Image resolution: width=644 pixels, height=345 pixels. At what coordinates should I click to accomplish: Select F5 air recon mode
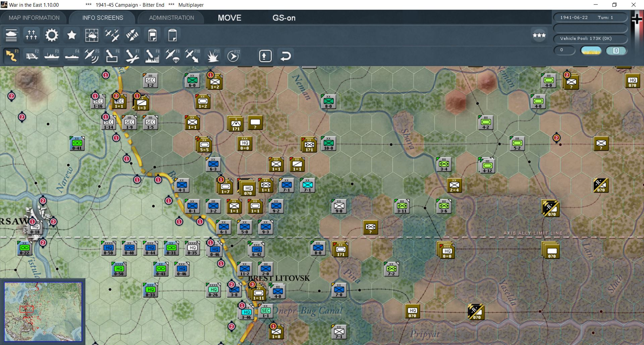[92, 56]
